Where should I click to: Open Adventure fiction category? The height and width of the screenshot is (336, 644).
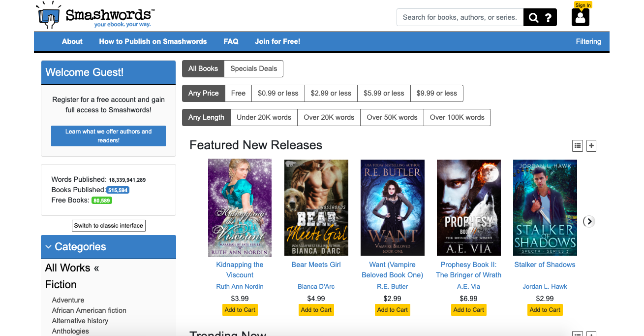[x=68, y=300]
